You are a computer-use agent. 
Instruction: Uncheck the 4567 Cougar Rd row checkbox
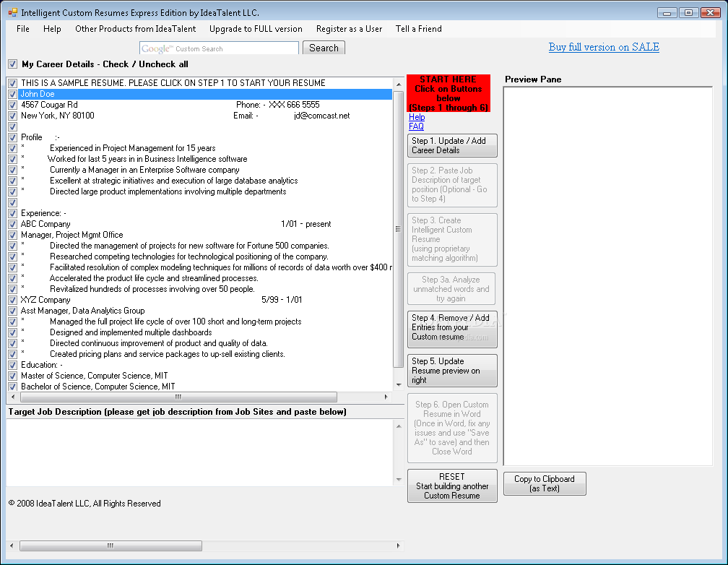click(x=12, y=105)
